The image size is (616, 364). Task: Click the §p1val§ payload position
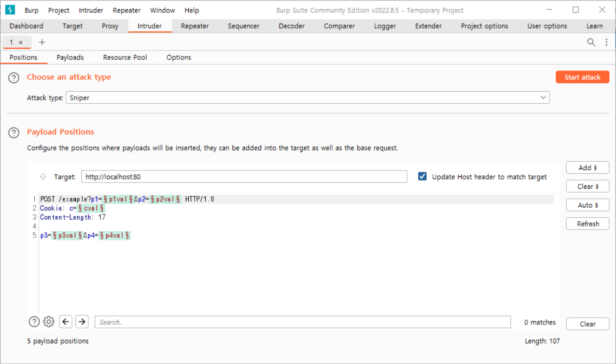tap(118, 199)
